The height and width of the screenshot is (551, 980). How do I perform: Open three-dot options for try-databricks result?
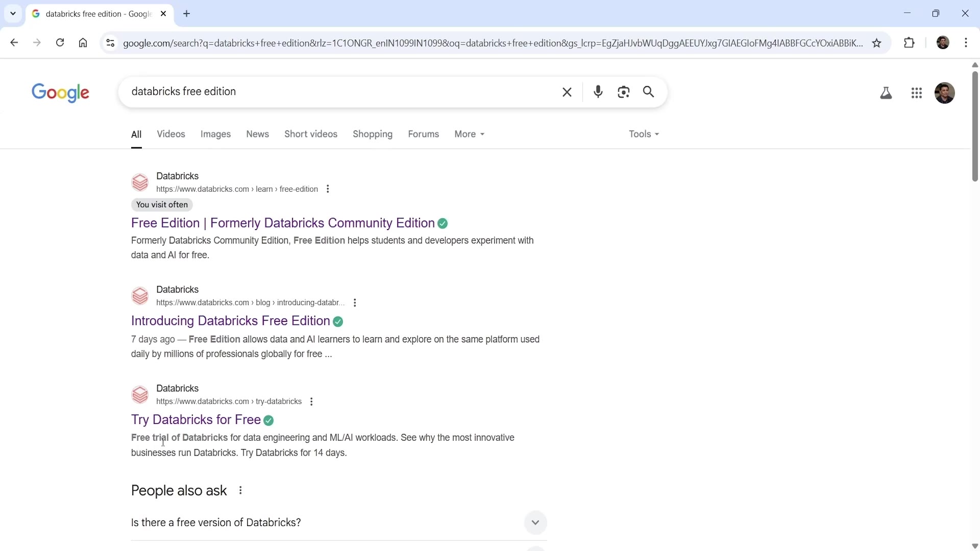pyautogui.click(x=312, y=403)
